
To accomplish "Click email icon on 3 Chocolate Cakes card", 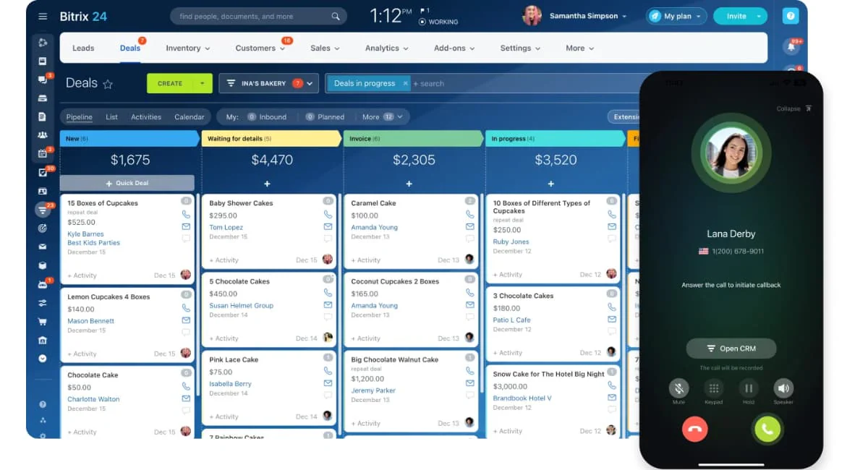I will click(x=611, y=319).
